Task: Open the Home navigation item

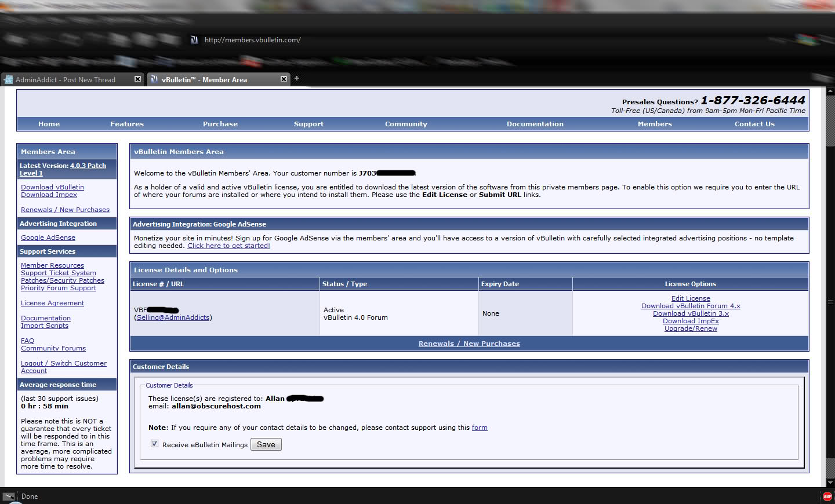Action: [49, 124]
